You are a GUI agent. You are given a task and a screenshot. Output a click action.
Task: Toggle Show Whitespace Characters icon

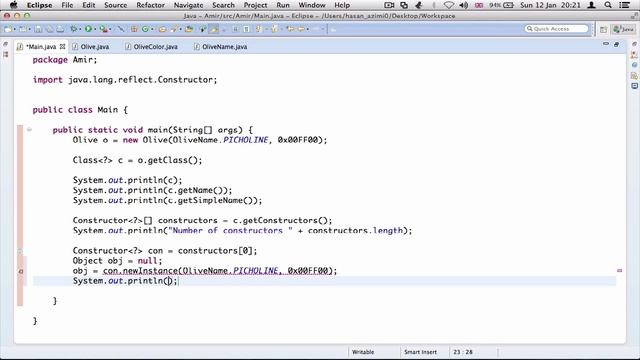click(246, 29)
